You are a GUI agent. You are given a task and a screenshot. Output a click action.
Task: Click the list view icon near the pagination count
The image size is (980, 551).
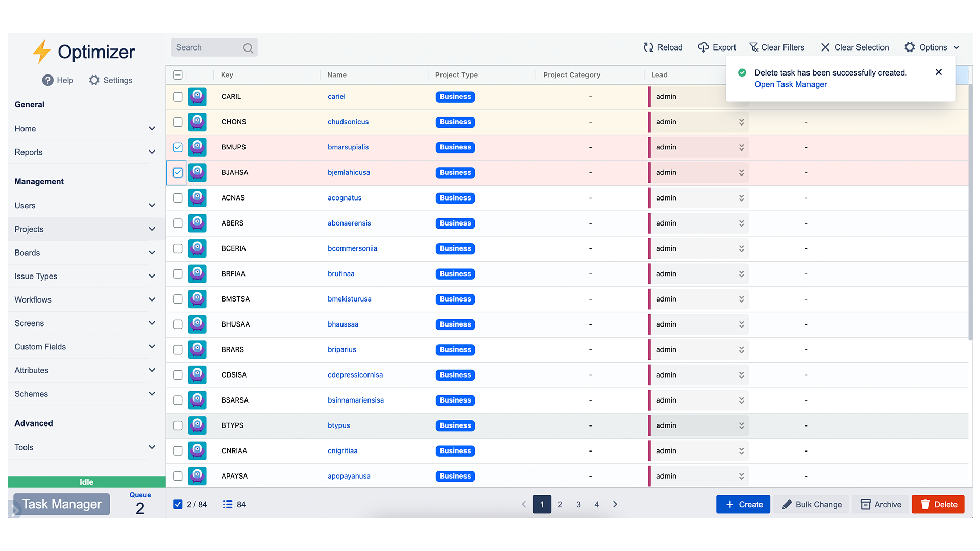(227, 504)
